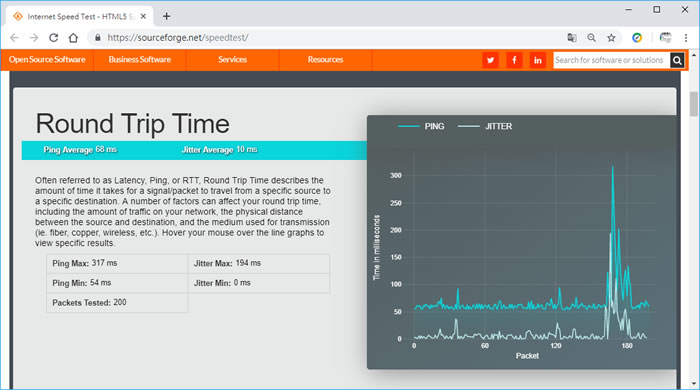Open the profile avatar icon
This screenshot has height=390, width=700.
pos(665,38)
